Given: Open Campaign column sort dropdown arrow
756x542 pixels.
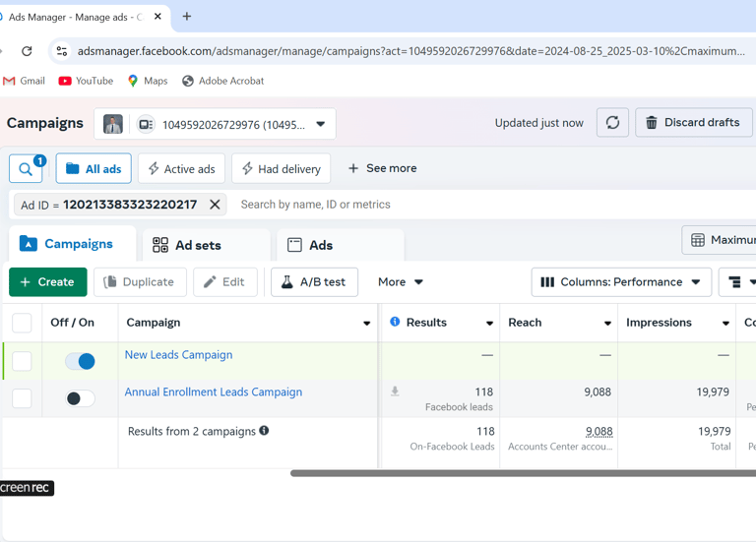Looking at the screenshot, I should (366, 324).
